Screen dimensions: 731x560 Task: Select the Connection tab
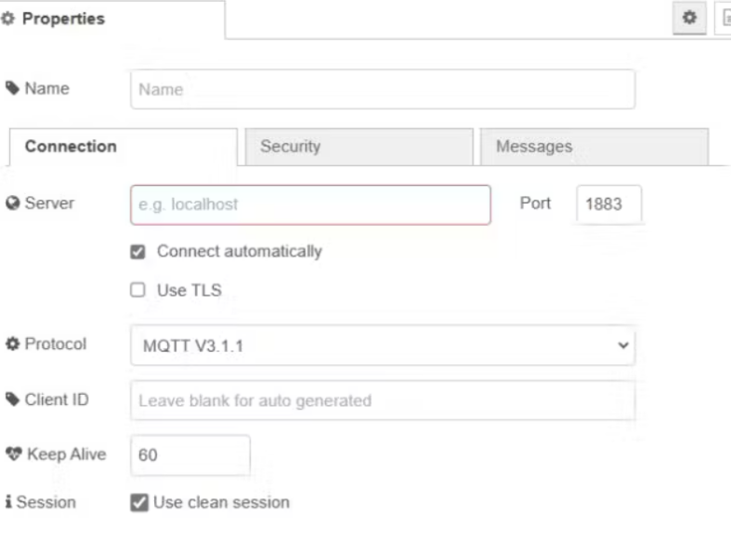122,147
